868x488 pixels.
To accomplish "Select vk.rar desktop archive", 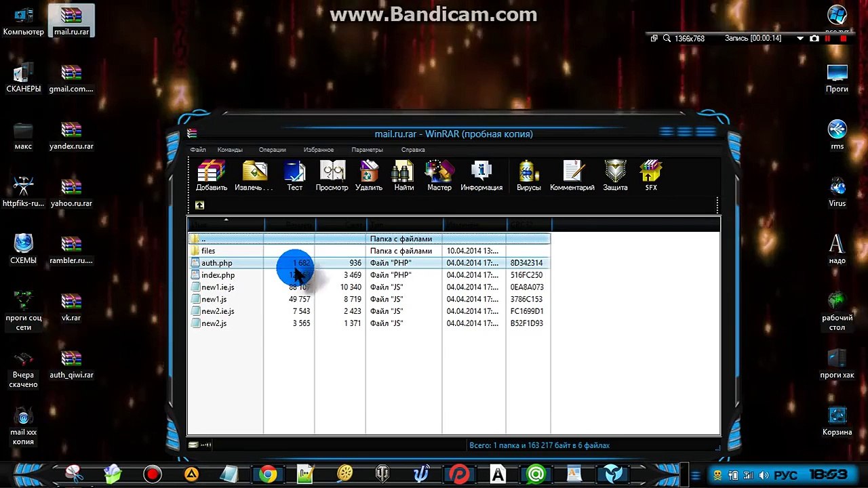I will [71, 307].
